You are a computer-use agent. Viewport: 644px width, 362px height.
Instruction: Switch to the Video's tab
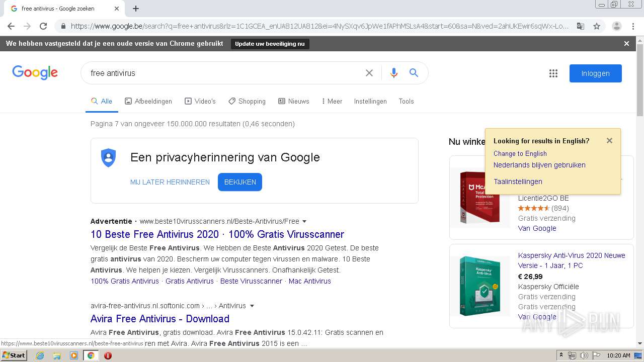point(200,101)
